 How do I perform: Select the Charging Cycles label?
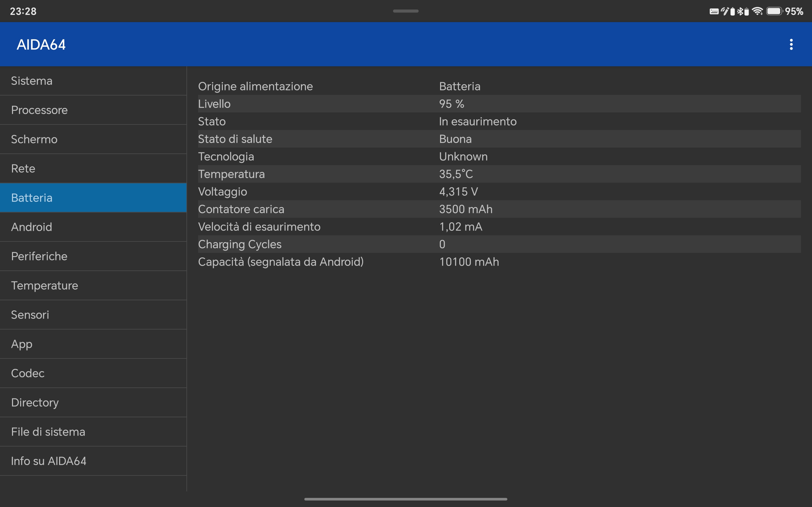[240, 244]
